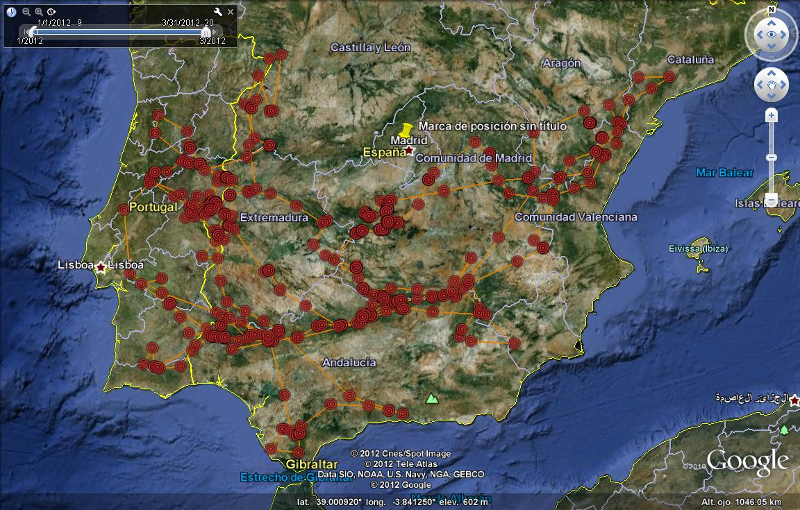This screenshot has width=800, height=510.
Task: Click the move joystick hand icon
Action: tap(771, 85)
